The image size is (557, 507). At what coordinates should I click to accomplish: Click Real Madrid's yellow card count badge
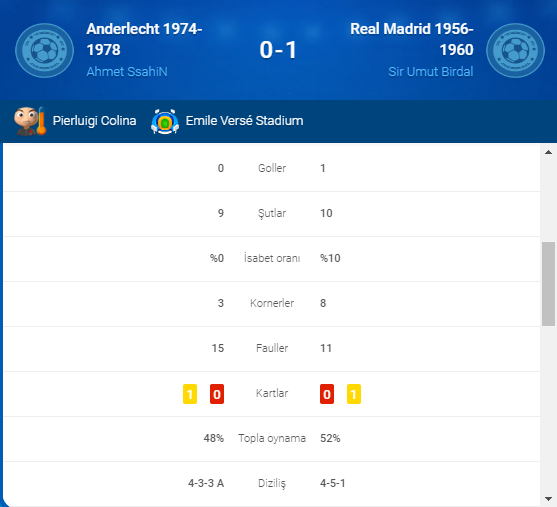pos(354,394)
